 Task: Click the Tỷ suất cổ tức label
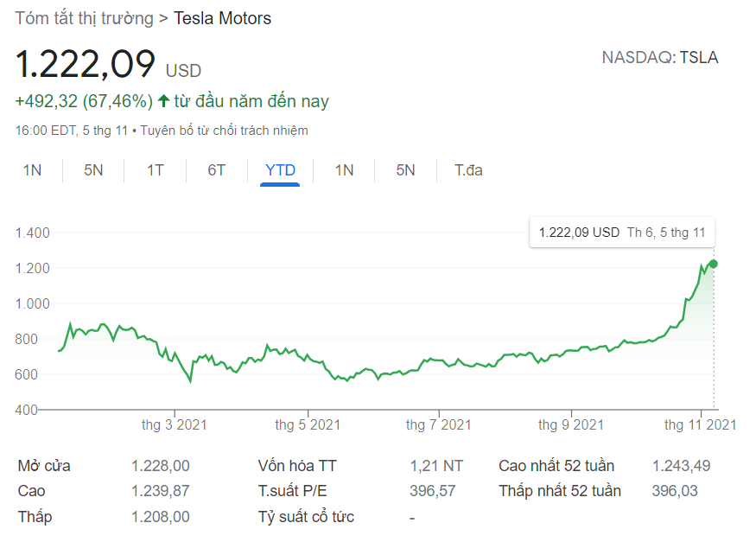click(x=306, y=517)
